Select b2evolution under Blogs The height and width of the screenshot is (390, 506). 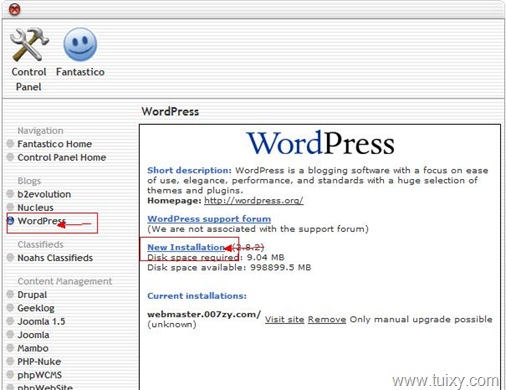pos(44,194)
